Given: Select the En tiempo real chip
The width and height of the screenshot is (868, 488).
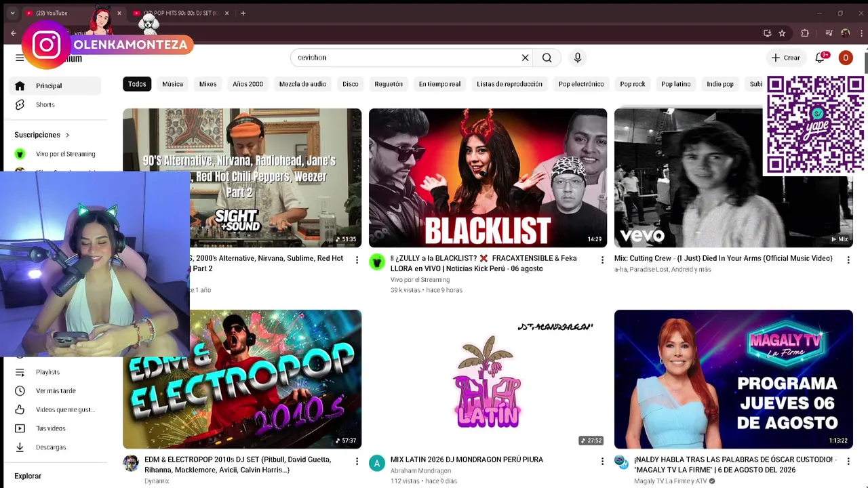Looking at the screenshot, I should click(x=439, y=84).
